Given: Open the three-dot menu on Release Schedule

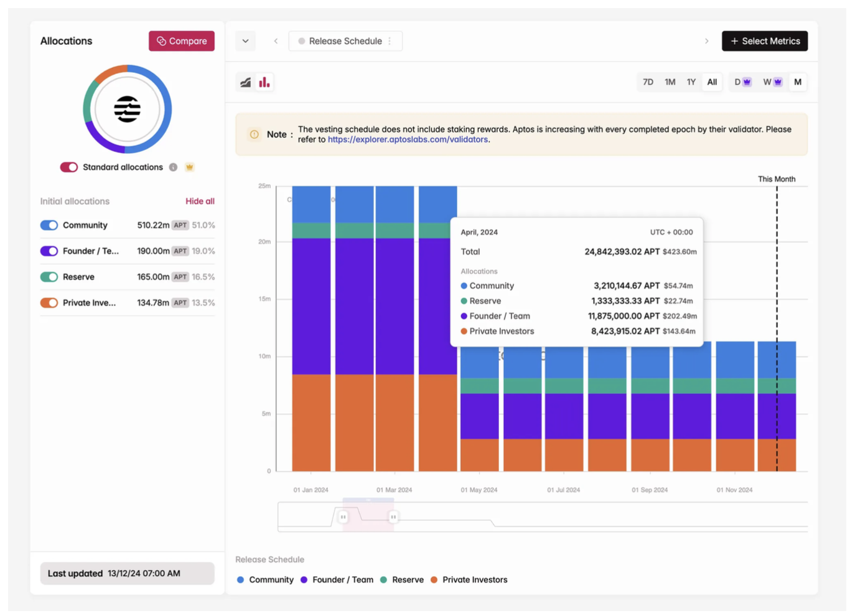Looking at the screenshot, I should click(390, 41).
